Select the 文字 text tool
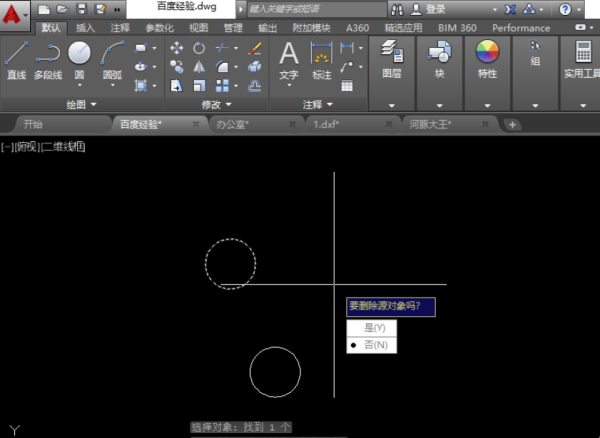Image resolution: width=600 pixels, height=438 pixels. (x=289, y=61)
